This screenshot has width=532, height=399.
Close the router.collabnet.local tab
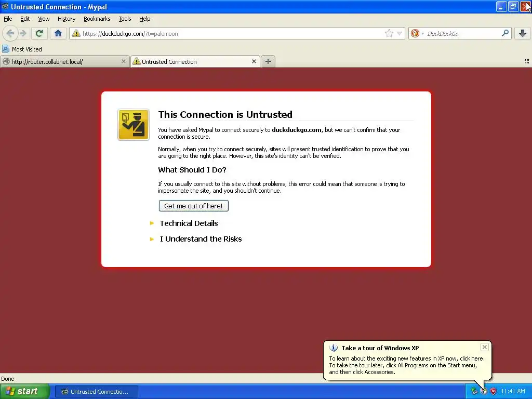click(124, 61)
